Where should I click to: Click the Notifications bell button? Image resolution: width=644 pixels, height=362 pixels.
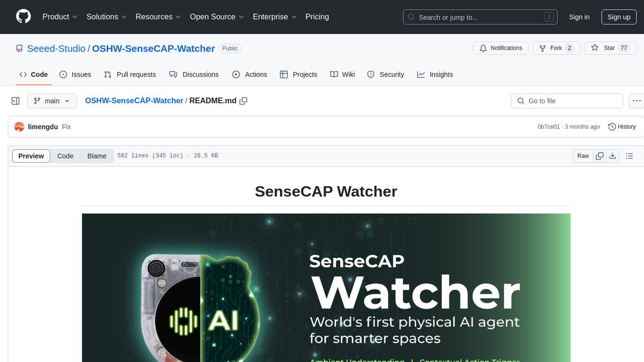pyautogui.click(x=501, y=48)
